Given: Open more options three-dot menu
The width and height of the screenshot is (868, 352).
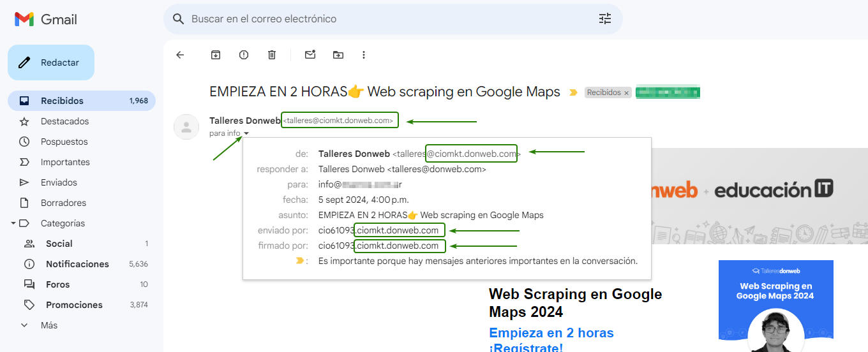Looking at the screenshot, I should click(364, 55).
